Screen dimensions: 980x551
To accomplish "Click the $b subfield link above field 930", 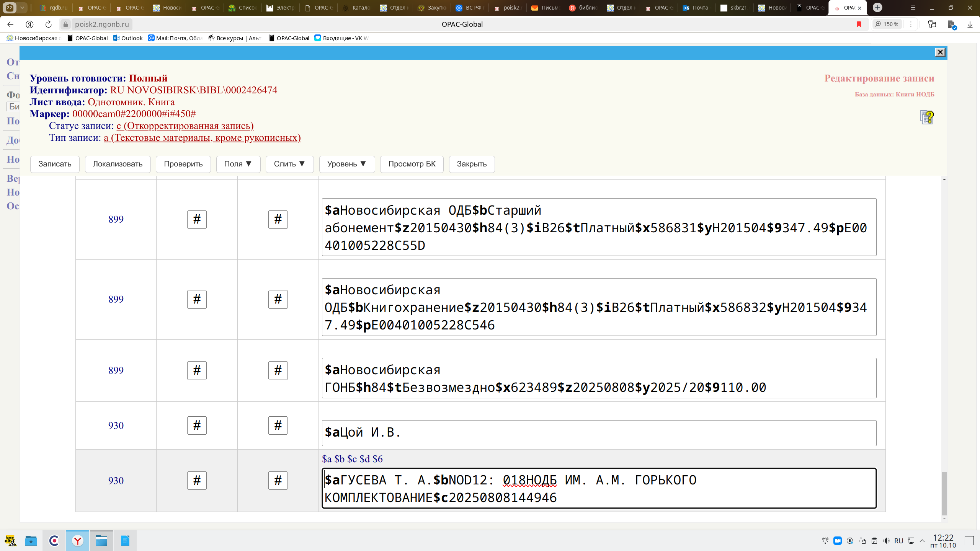I will click(340, 459).
